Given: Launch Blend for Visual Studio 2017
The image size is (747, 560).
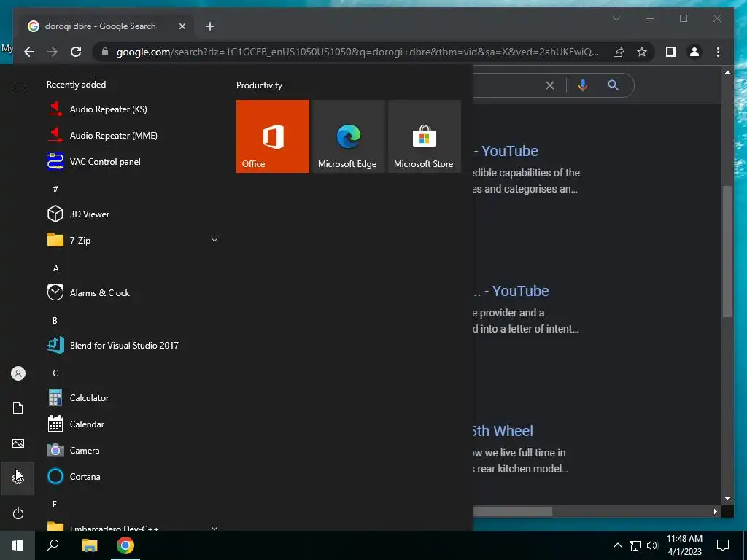Looking at the screenshot, I should pyautogui.click(x=133, y=345).
